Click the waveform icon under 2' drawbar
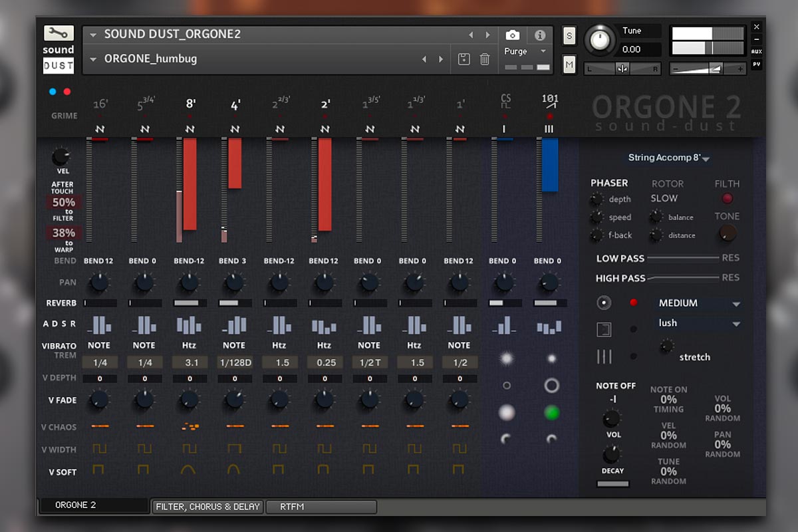798x532 pixels. point(325,128)
